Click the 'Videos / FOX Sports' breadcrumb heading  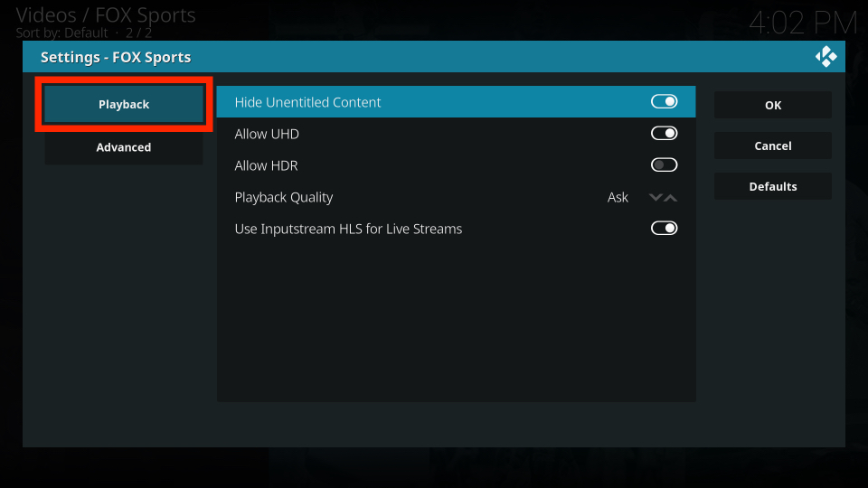coord(106,15)
